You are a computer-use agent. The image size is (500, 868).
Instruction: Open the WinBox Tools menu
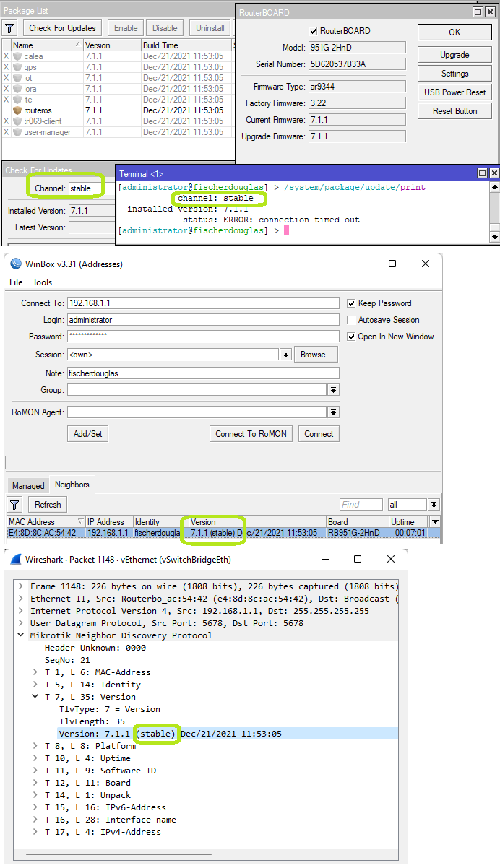(43, 282)
